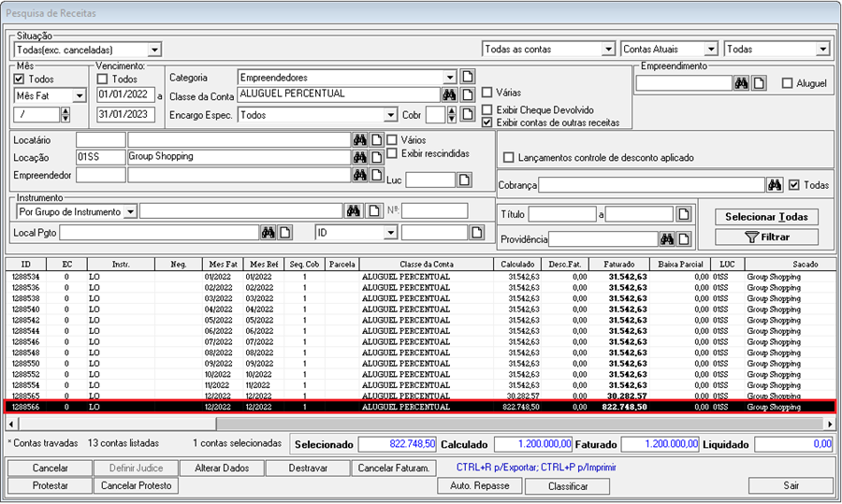
Task: Click clear page icon beside Luc field
Action: [x=464, y=180]
